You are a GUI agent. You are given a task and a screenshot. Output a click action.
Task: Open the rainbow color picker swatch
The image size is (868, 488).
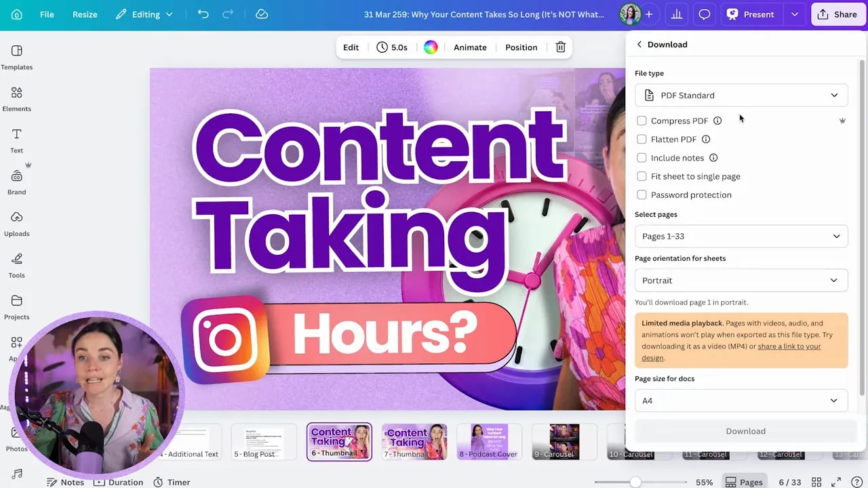tap(431, 47)
